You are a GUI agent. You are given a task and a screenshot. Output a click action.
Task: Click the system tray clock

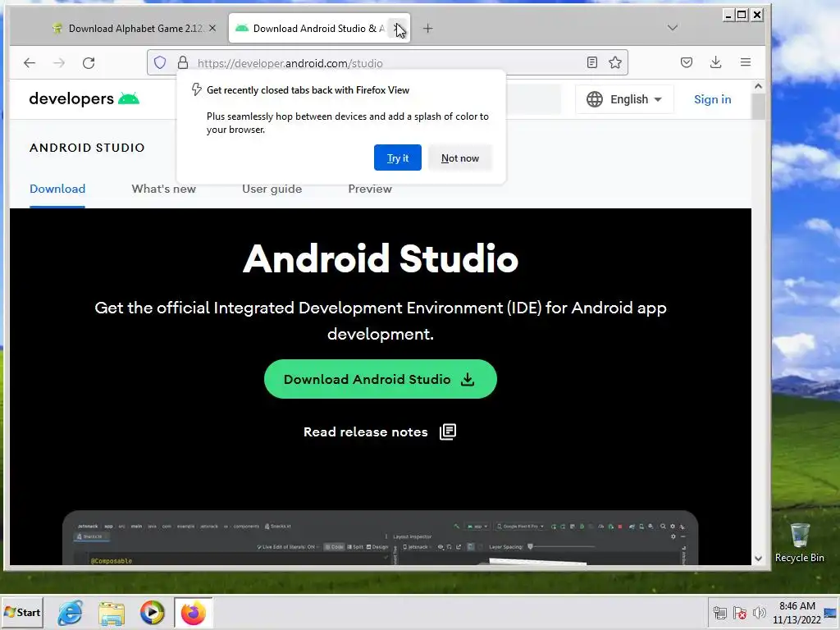[x=797, y=612]
